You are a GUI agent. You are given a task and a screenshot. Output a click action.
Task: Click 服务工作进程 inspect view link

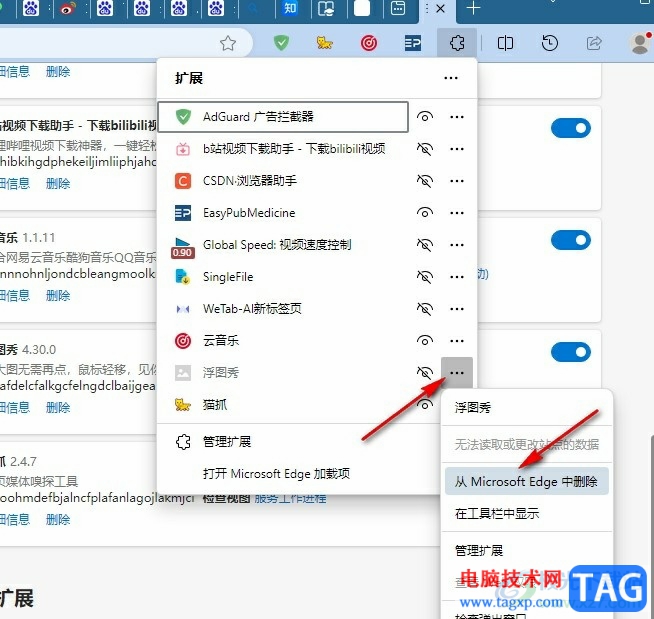click(290, 499)
